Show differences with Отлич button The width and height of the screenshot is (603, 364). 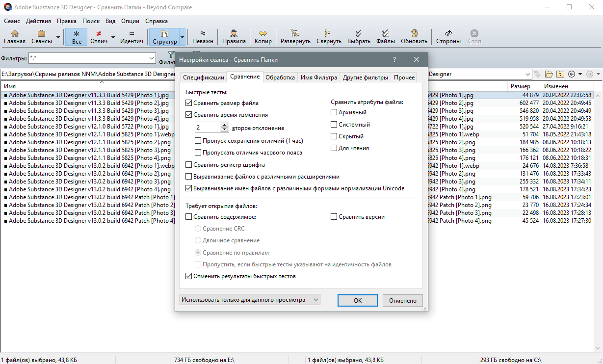point(99,37)
